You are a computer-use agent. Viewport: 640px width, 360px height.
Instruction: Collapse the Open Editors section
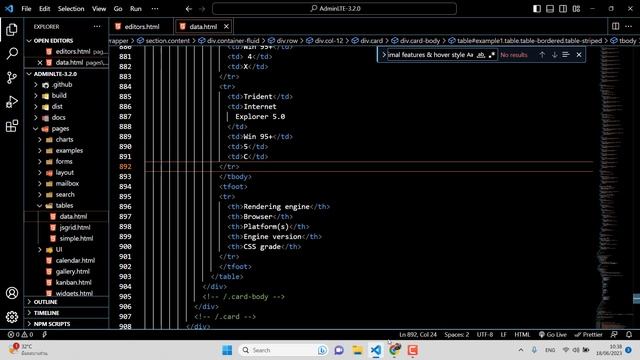[67, 41]
